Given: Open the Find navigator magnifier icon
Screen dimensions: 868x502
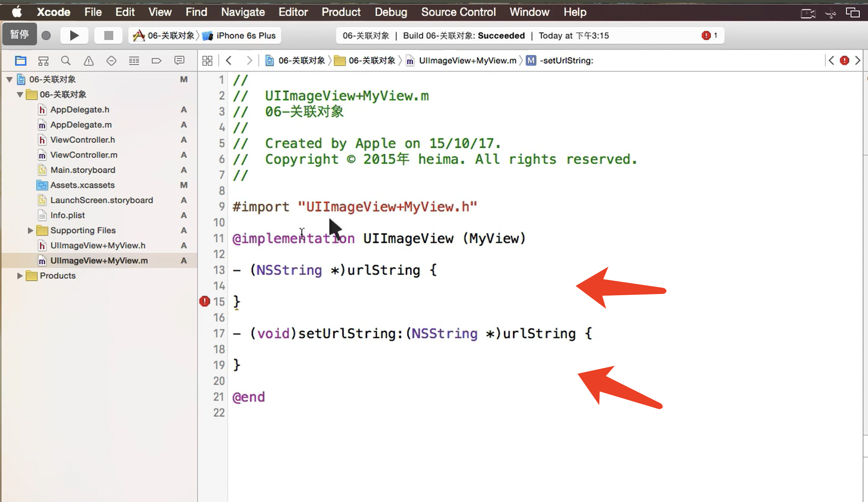Looking at the screenshot, I should pyautogui.click(x=66, y=61).
